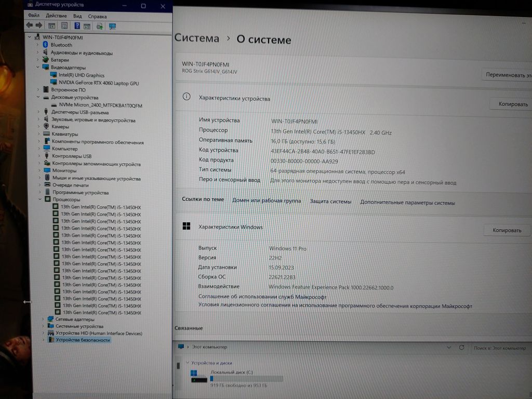The width and height of the screenshot is (532, 399).
Task: Click the Update driver toolbar icon
Action: 99,26
